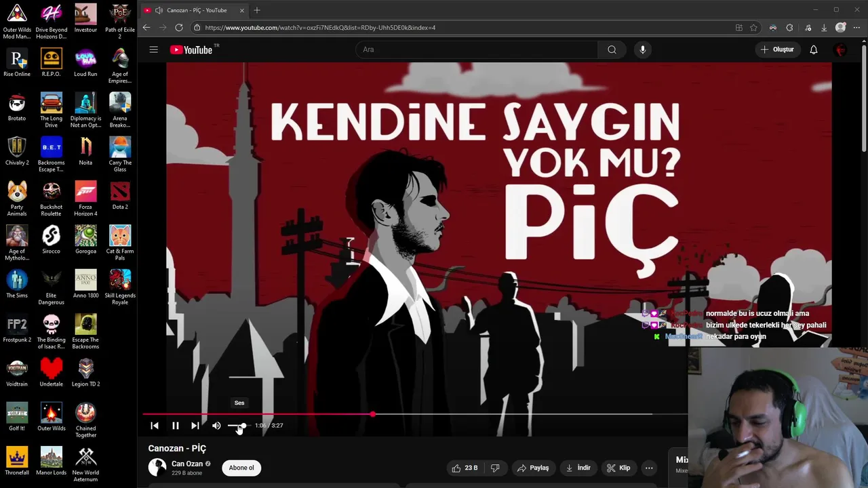This screenshot has height=488, width=868.
Task: Open the Investour desktop icon
Action: pos(85,18)
